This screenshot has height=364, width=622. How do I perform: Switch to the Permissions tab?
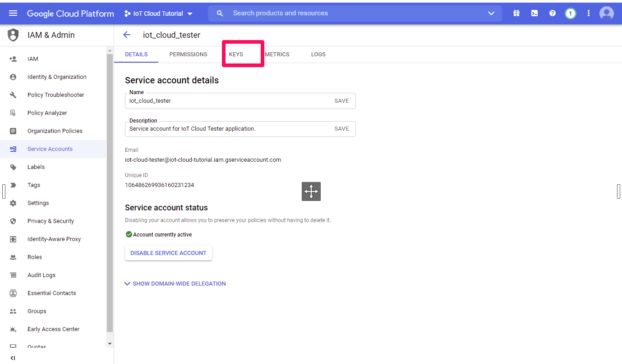click(189, 55)
